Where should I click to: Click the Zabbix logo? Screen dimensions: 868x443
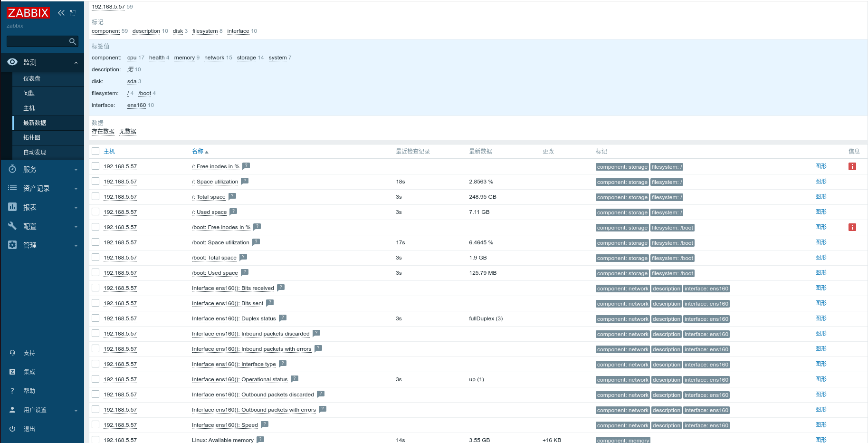[x=28, y=13]
